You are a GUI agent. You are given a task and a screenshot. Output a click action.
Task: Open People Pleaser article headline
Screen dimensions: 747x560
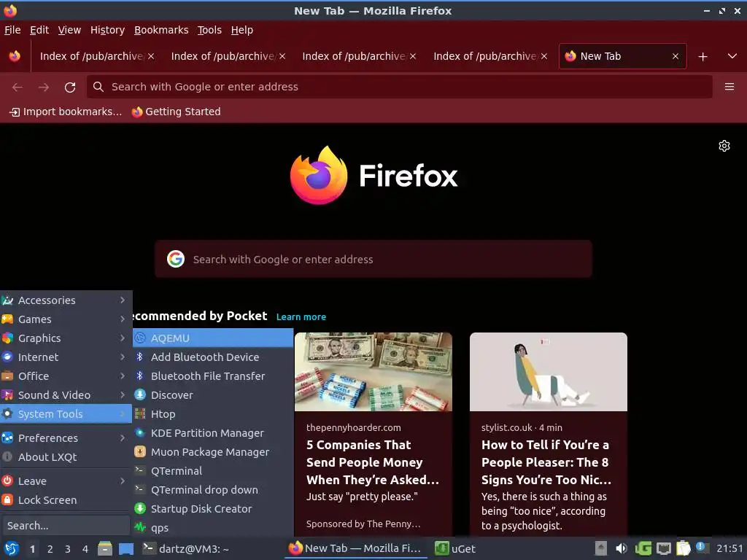[546, 462]
